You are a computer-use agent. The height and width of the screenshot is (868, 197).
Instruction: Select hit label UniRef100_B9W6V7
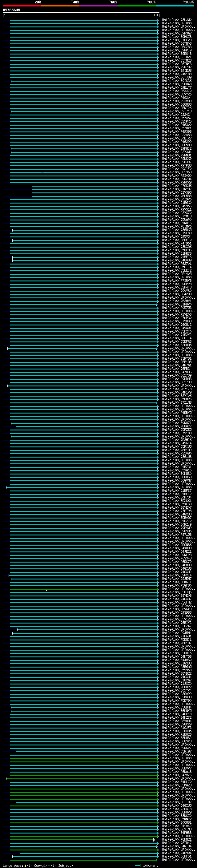click(x=176, y=748)
